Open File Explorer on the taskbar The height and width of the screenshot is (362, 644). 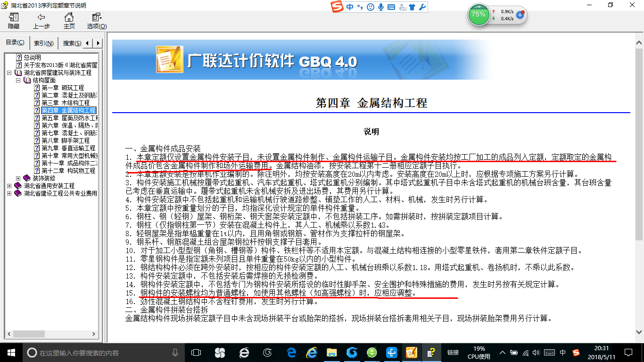click(333, 353)
